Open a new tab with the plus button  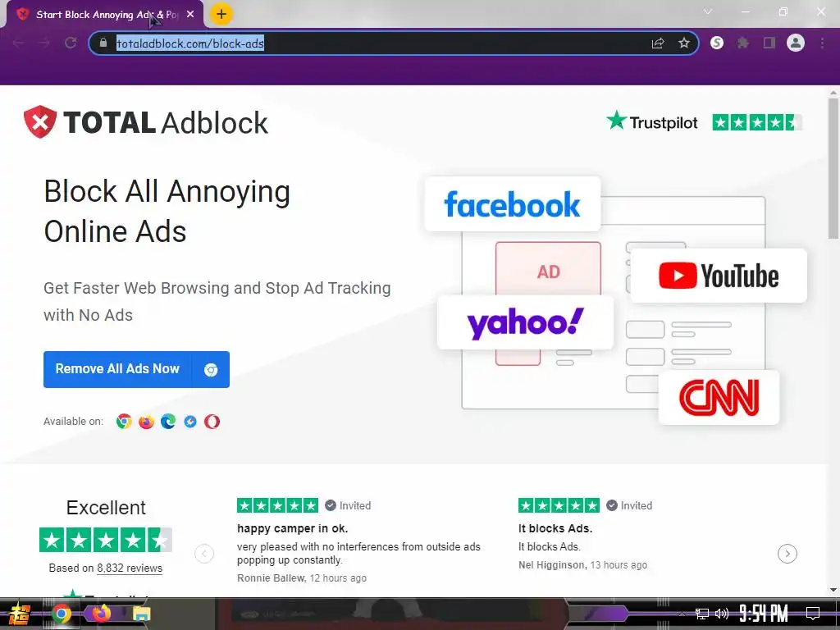(x=221, y=14)
